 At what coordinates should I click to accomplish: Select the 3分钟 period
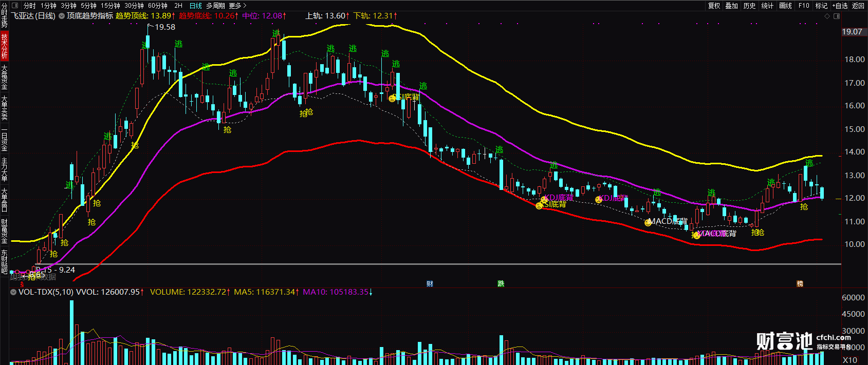pyautogui.click(x=68, y=6)
